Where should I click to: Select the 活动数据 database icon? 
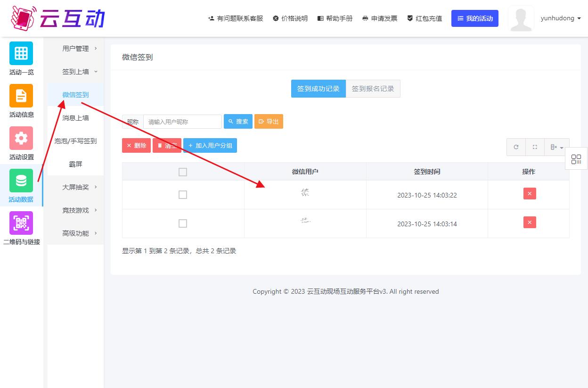coord(21,181)
